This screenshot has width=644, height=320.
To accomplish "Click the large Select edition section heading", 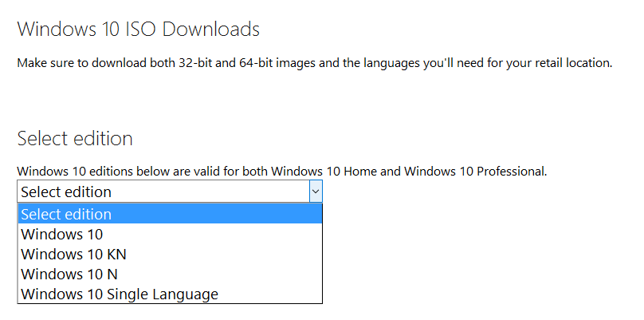I will pos(75,138).
